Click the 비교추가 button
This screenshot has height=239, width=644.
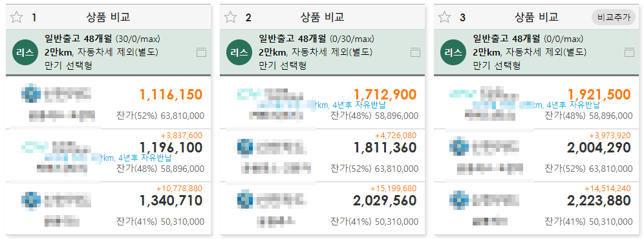pos(614,17)
